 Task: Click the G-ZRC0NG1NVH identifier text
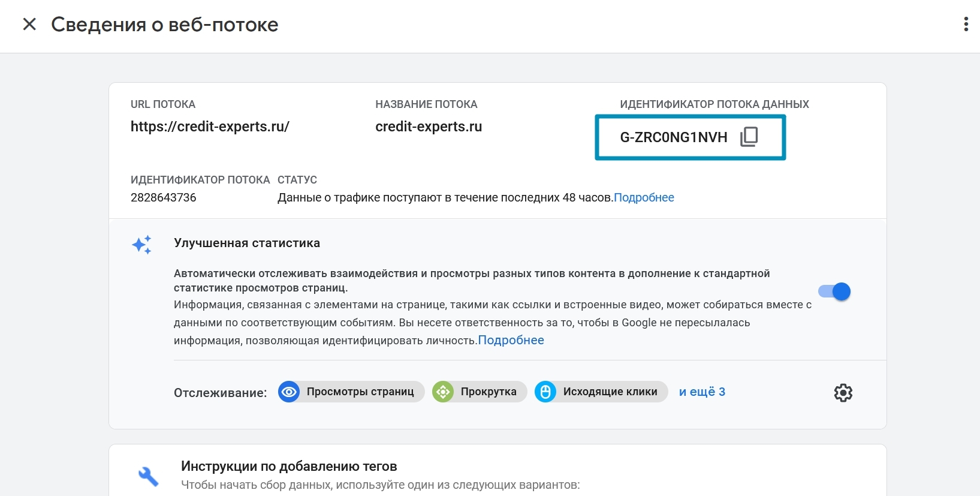pos(674,137)
